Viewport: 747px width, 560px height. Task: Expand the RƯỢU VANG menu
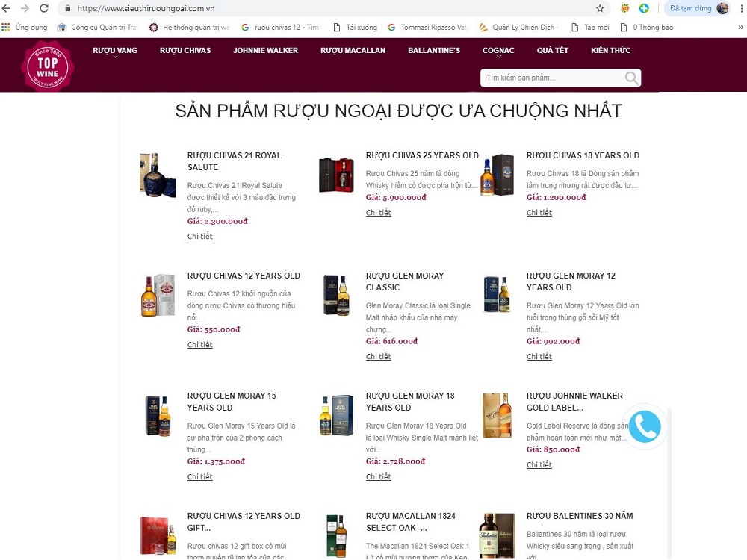click(x=115, y=51)
